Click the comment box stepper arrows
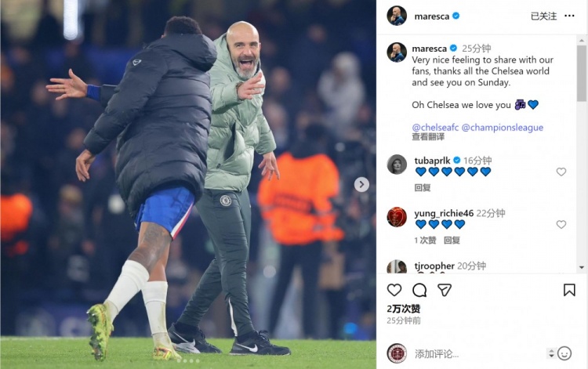The image size is (588, 369). [551, 353]
